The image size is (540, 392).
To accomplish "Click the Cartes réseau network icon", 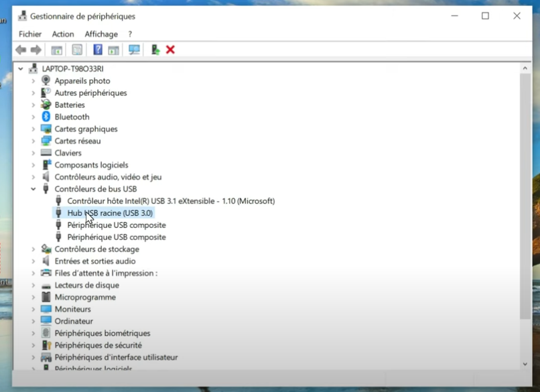I will point(46,141).
